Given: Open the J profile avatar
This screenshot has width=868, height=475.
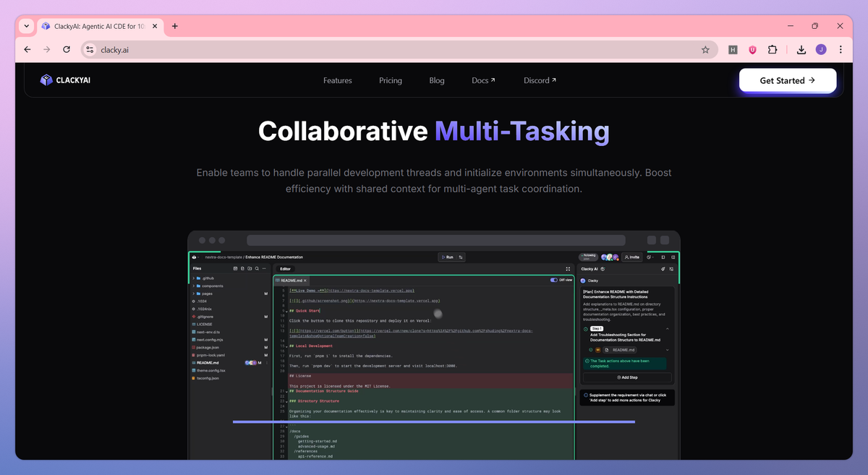Looking at the screenshot, I should [x=821, y=50].
